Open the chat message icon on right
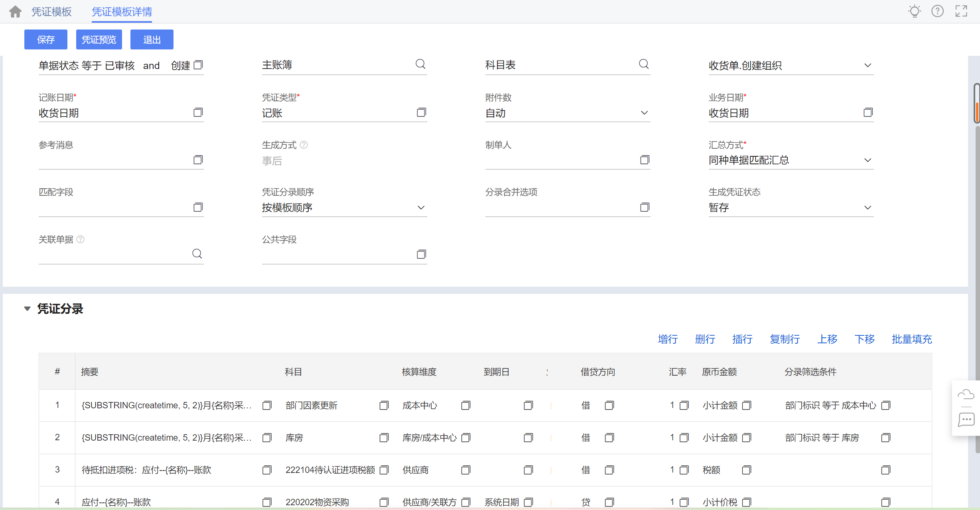 966,419
